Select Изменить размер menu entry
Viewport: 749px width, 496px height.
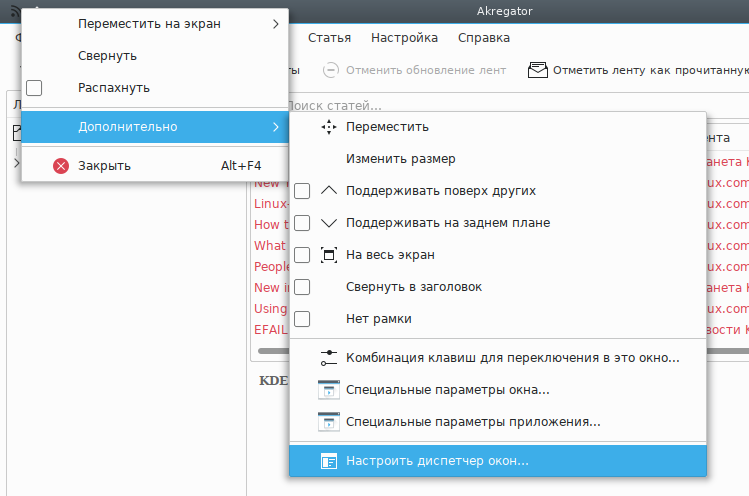click(400, 159)
